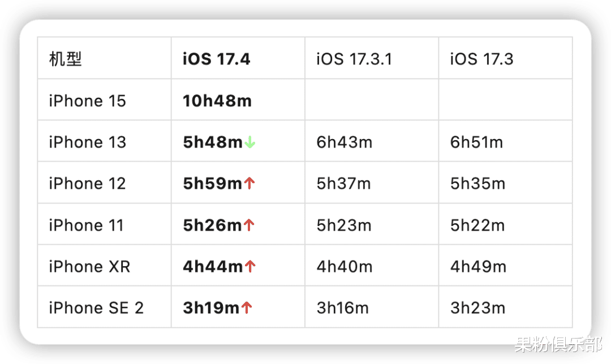Viewport: 611px width, 364px height.
Task: Click the 果粉俱乐部 watermark
Action: 558,345
